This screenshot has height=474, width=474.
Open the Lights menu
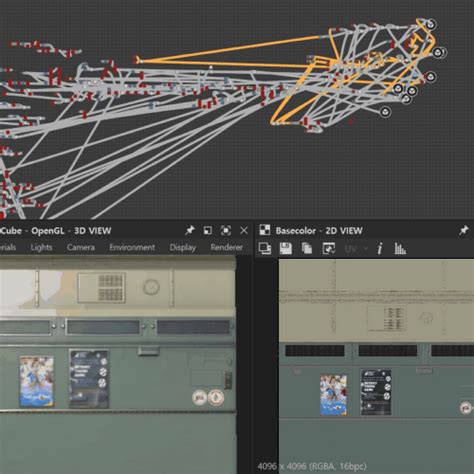41,247
